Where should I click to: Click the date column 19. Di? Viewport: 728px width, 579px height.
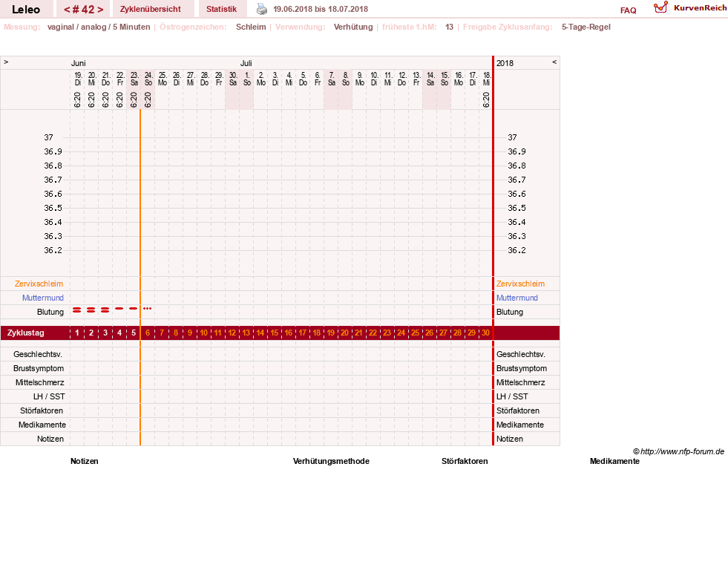point(77,79)
